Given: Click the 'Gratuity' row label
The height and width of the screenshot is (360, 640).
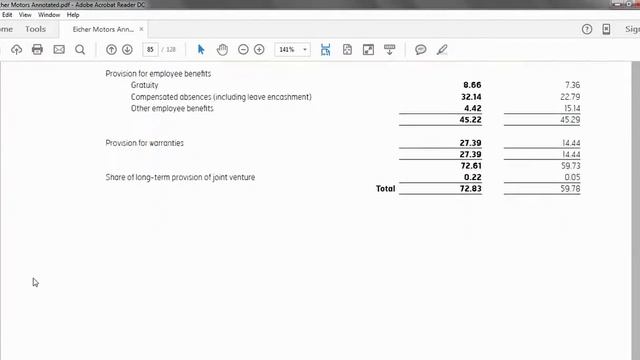Looking at the screenshot, I should click(x=144, y=85).
